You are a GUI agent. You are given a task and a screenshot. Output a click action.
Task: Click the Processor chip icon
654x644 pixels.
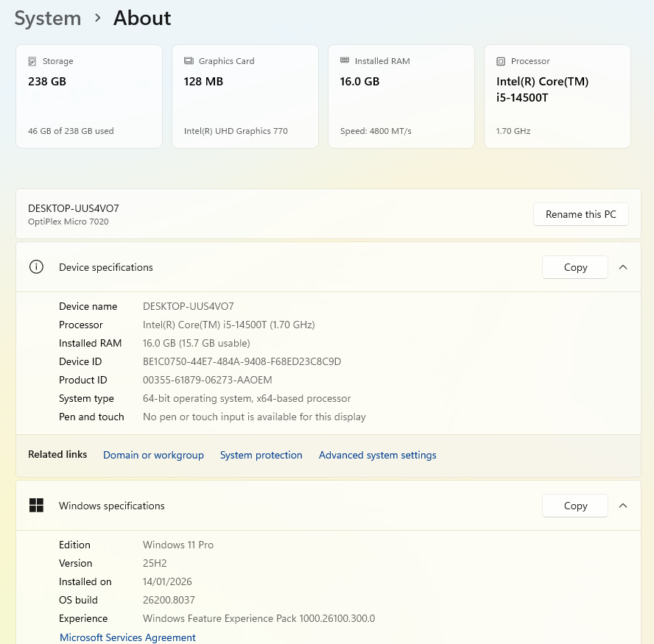click(x=501, y=61)
